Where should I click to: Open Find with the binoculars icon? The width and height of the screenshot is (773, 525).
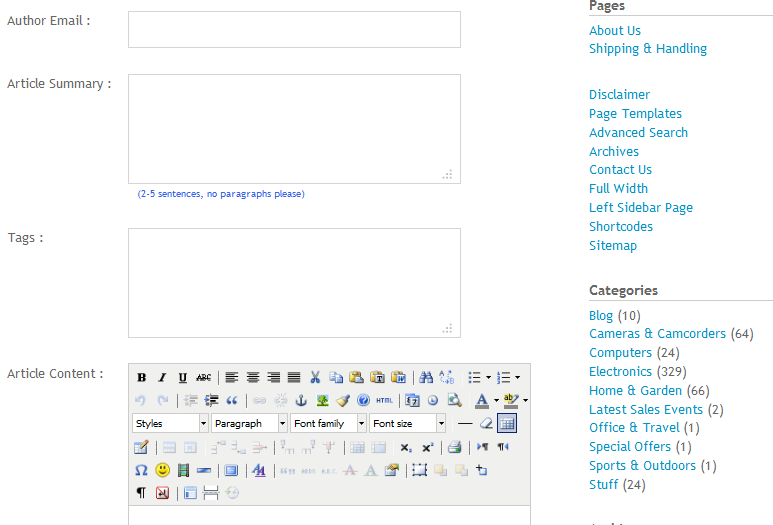(x=426, y=378)
